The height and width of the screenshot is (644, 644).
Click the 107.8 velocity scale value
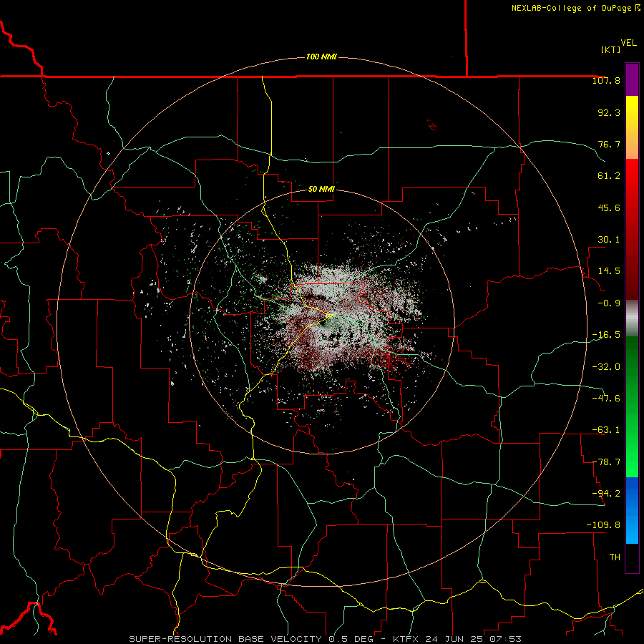coord(606,80)
